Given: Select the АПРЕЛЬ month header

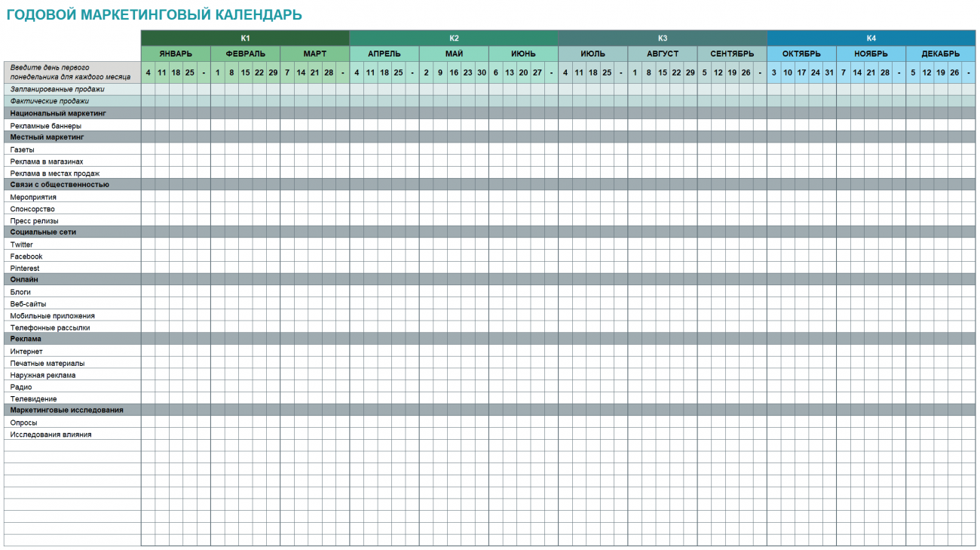Looking at the screenshot, I should 384,54.
